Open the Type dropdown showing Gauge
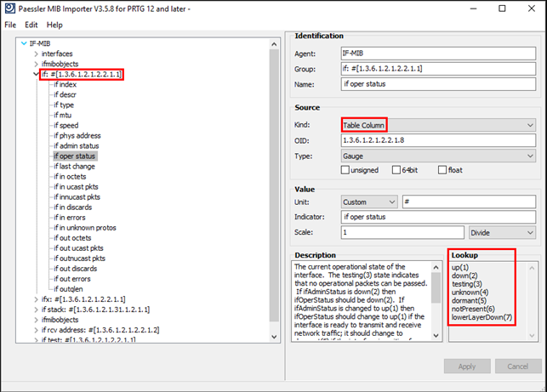 point(438,156)
